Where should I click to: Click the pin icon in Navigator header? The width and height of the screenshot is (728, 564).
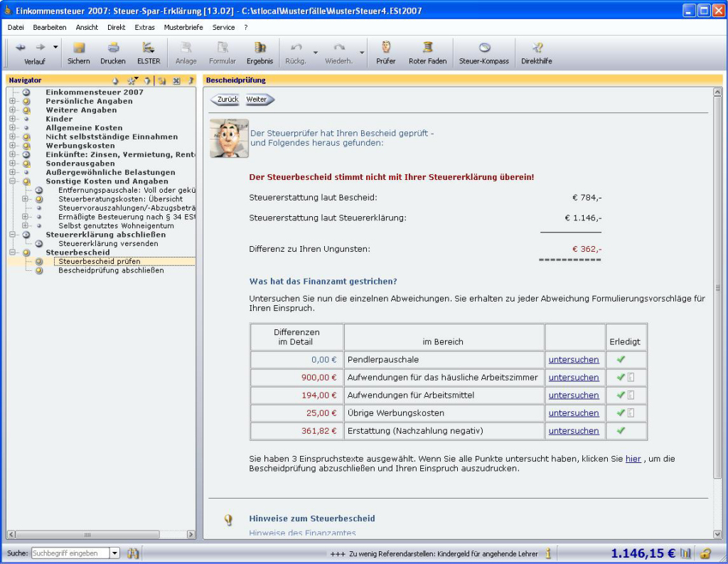(191, 80)
